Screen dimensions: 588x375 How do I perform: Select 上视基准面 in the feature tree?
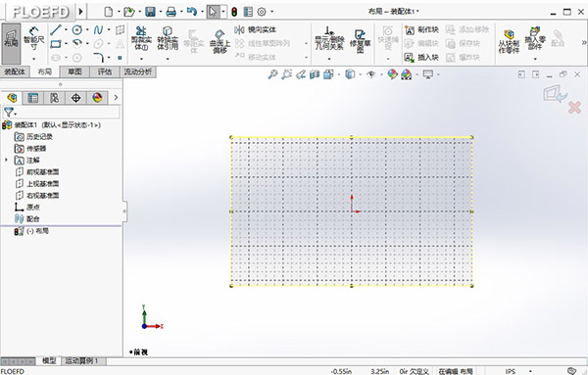(x=37, y=183)
